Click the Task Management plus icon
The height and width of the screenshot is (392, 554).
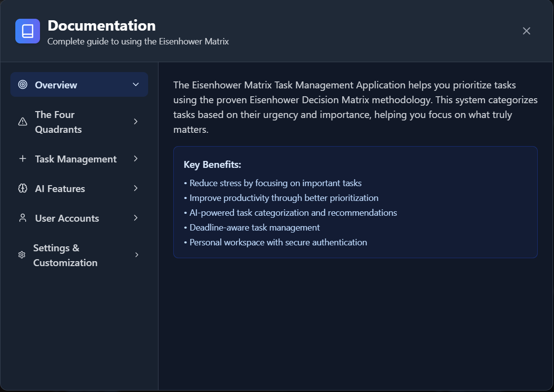(x=23, y=158)
